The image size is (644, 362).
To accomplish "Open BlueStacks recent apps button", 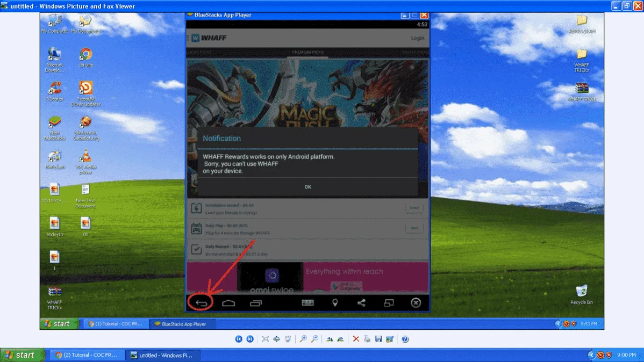I will (255, 303).
